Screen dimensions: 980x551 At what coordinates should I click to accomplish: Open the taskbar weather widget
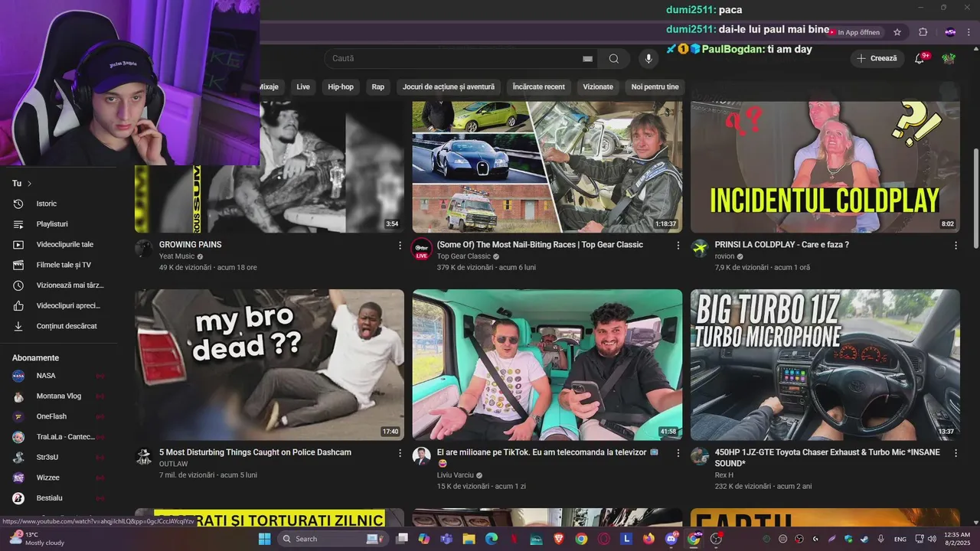point(36,539)
